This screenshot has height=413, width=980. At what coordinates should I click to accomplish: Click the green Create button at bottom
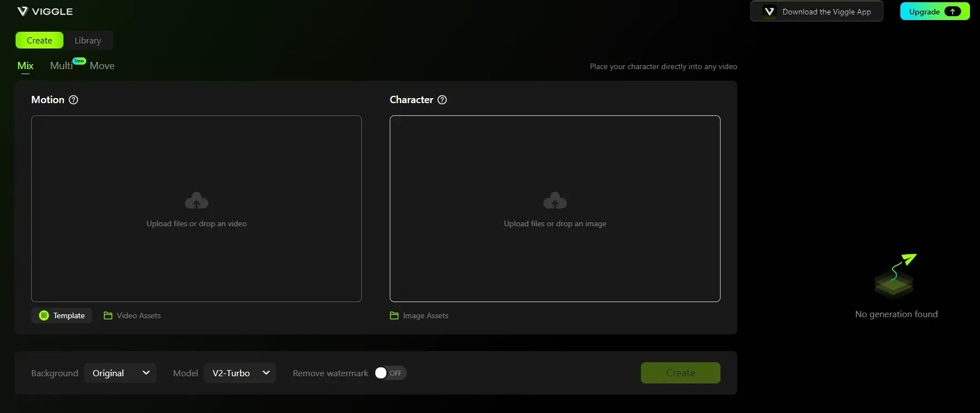tap(680, 373)
